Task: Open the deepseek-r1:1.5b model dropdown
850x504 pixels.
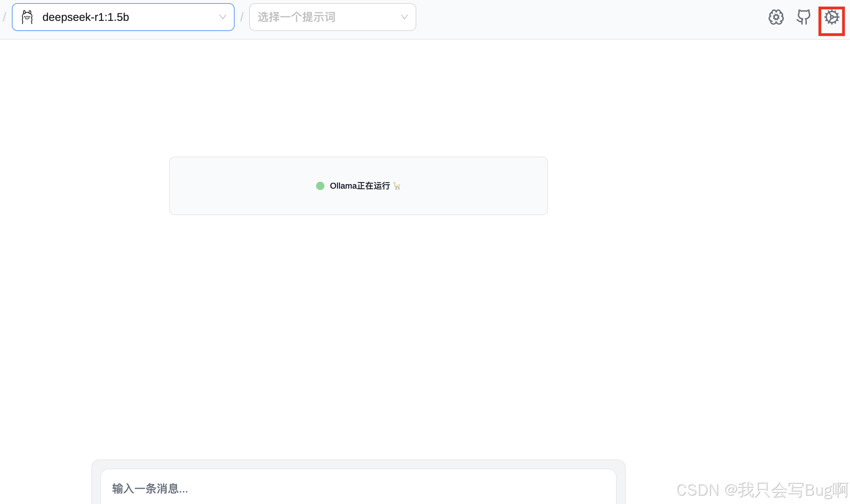Action: (x=123, y=17)
